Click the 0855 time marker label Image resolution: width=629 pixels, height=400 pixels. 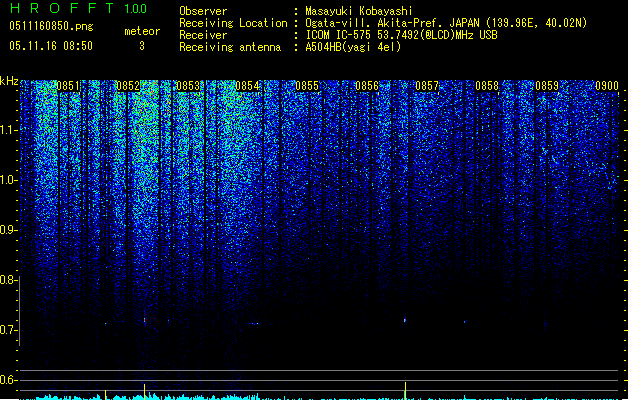307,86
